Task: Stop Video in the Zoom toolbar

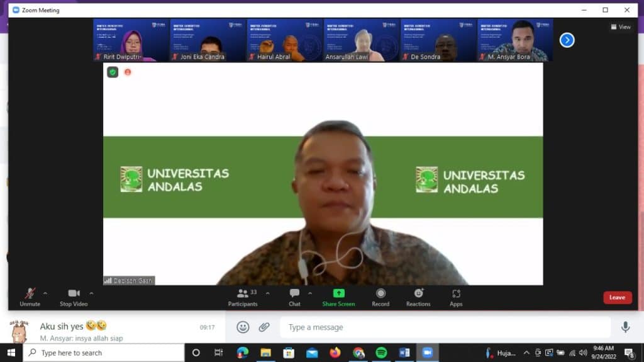Action: pyautogui.click(x=74, y=297)
